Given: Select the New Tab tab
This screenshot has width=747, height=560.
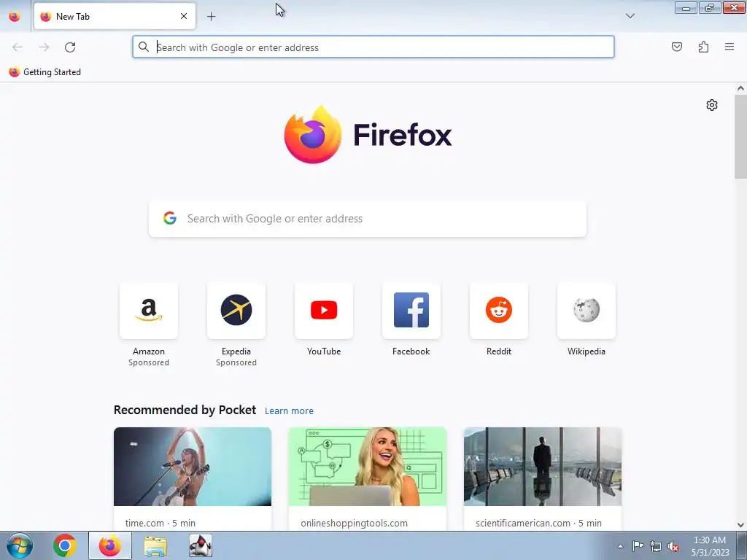Looking at the screenshot, I should pyautogui.click(x=115, y=16).
